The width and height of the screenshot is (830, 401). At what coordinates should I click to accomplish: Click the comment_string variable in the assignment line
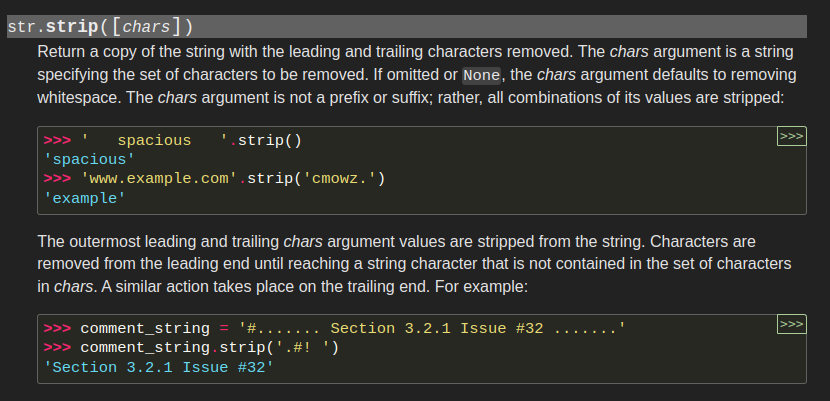click(145, 328)
